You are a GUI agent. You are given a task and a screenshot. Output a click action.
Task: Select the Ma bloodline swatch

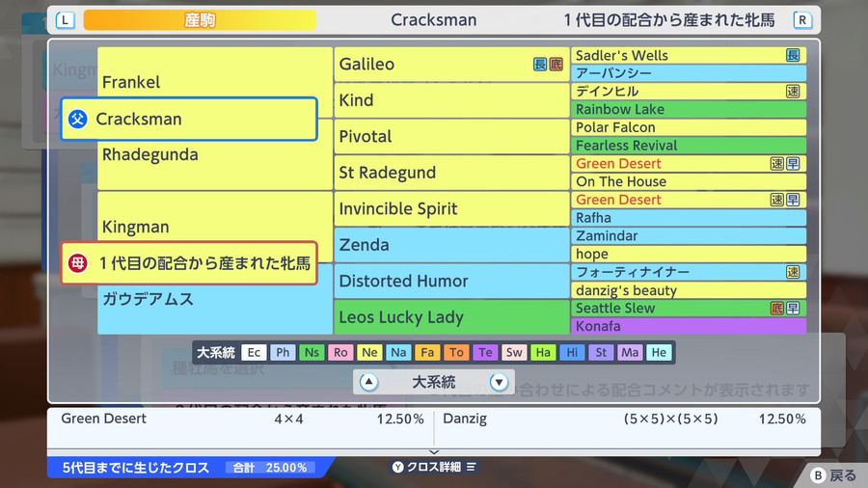[x=630, y=352]
